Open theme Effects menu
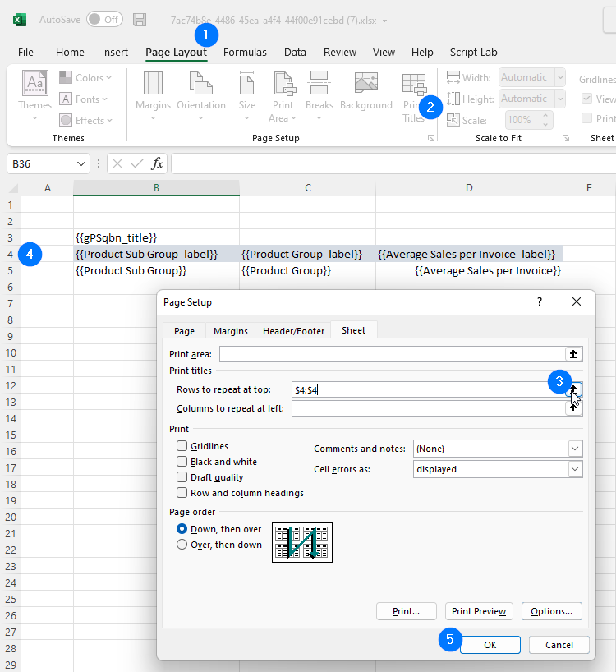The width and height of the screenshot is (616, 672). [85, 120]
